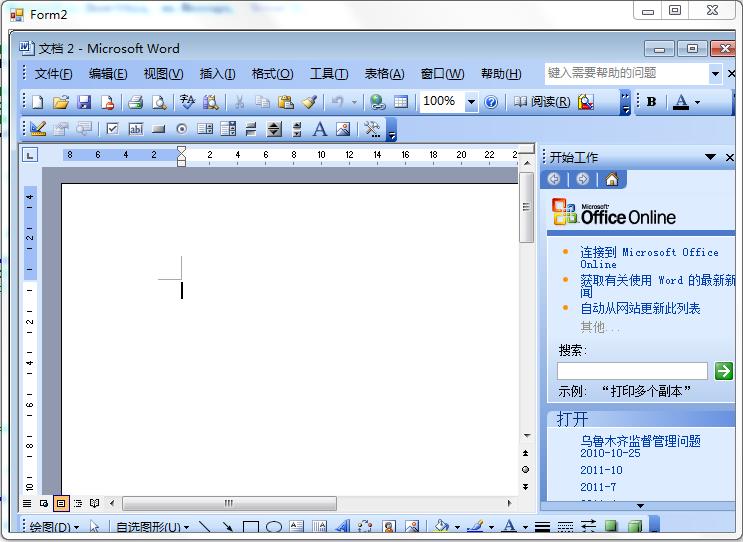Image resolution: width=743 pixels, height=542 pixels.
Task: Select the Line drawing tool
Action: point(205,526)
